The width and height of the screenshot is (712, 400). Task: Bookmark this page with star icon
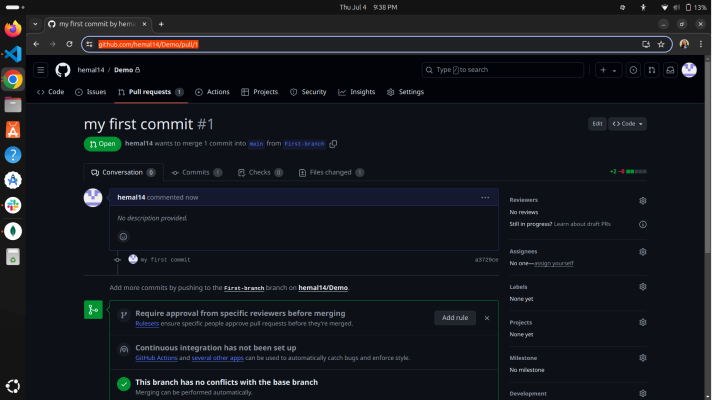[661, 44]
